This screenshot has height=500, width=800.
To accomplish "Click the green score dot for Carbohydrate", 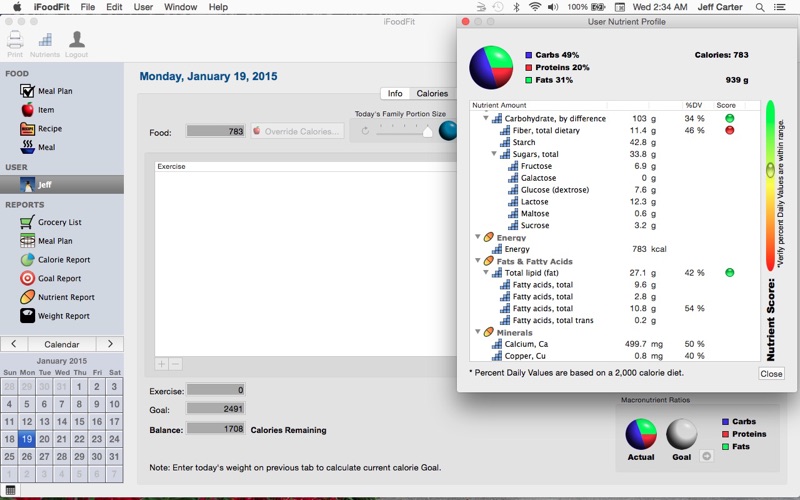I will [730, 118].
